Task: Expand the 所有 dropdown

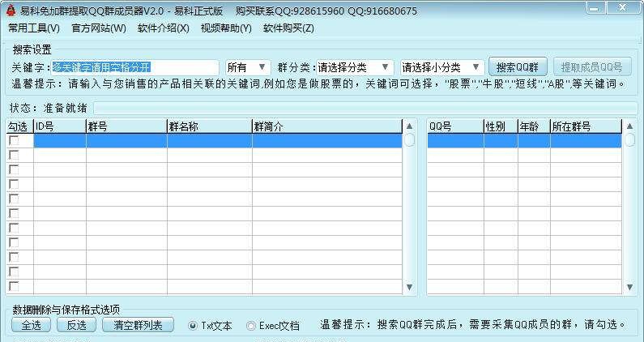Action: [248, 67]
